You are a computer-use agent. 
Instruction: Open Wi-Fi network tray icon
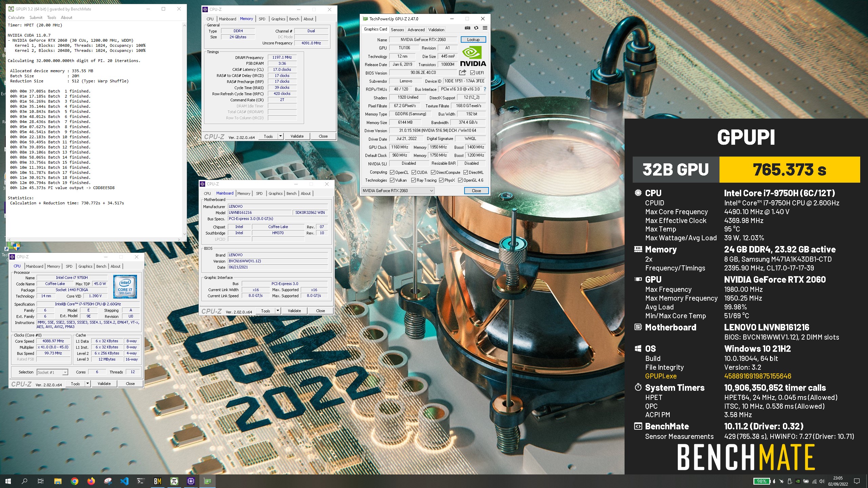tap(814, 481)
